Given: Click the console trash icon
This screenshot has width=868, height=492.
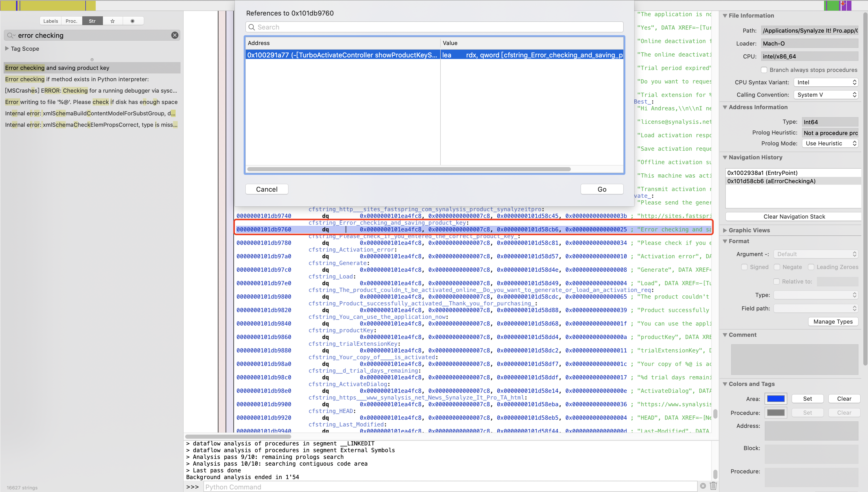Looking at the screenshot, I should (x=713, y=486).
